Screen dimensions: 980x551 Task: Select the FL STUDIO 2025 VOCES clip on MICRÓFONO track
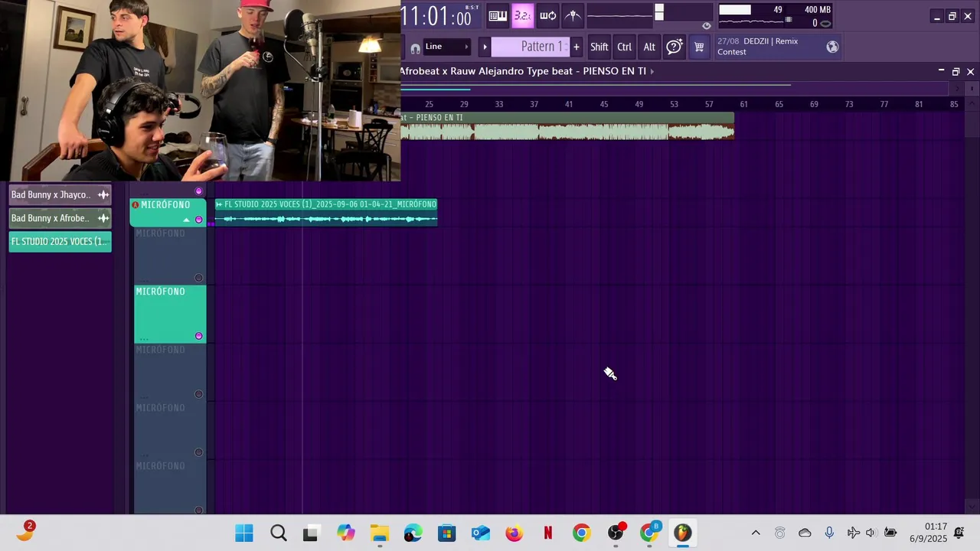[x=326, y=213]
